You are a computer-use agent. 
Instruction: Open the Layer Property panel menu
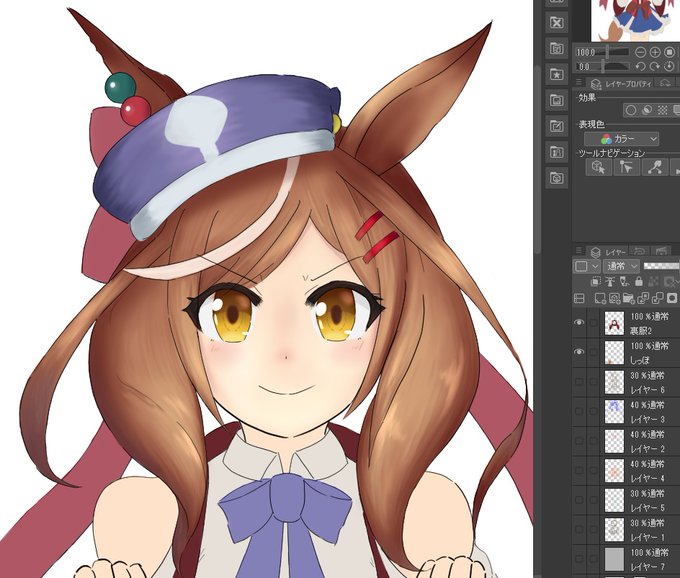coord(579,82)
